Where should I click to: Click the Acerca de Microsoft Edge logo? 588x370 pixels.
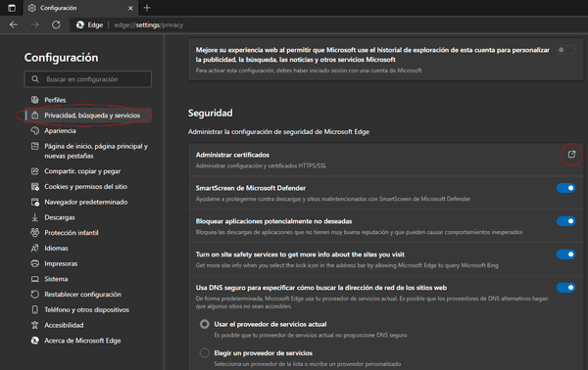coord(35,341)
